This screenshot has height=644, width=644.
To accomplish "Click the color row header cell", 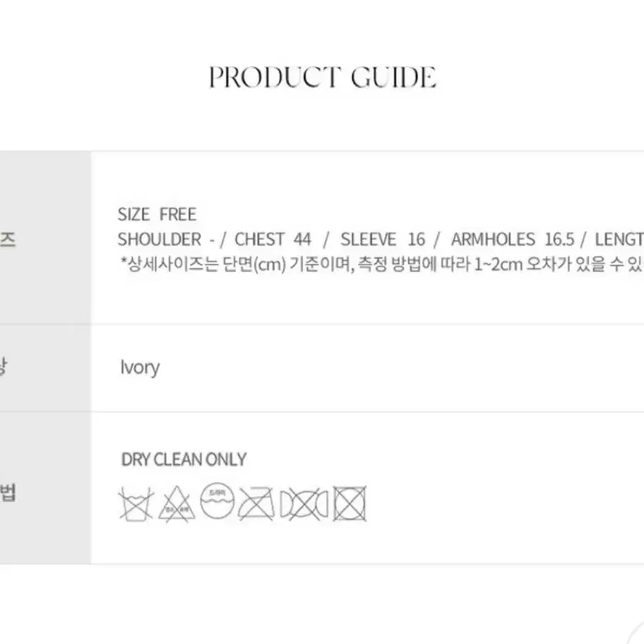I will [45, 368].
